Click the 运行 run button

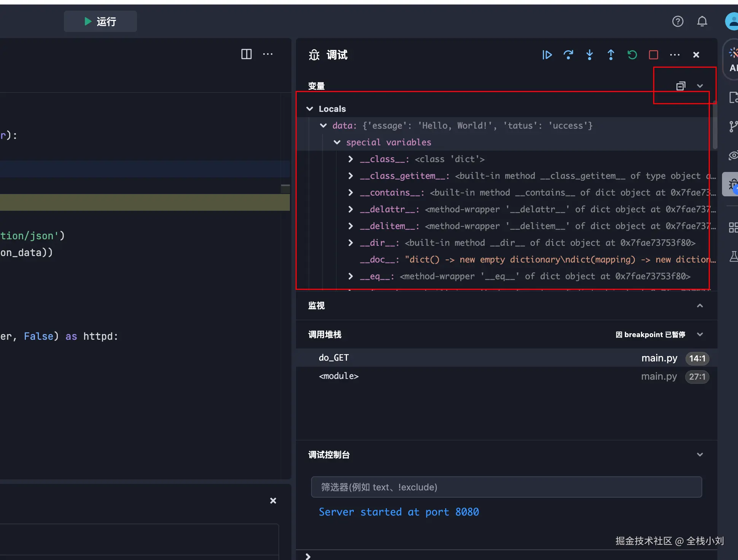(x=100, y=21)
